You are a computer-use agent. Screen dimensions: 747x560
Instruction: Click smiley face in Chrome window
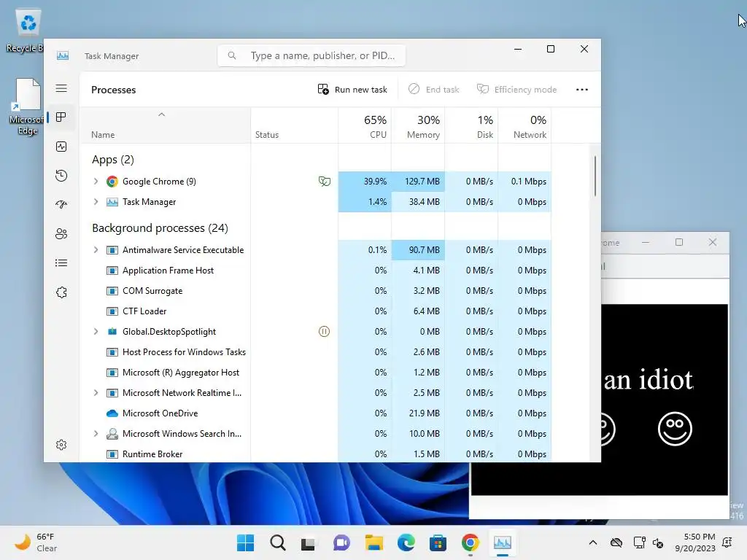[x=675, y=429]
